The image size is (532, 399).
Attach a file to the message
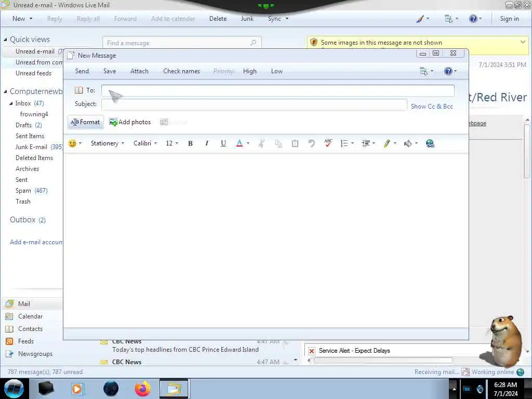point(139,71)
